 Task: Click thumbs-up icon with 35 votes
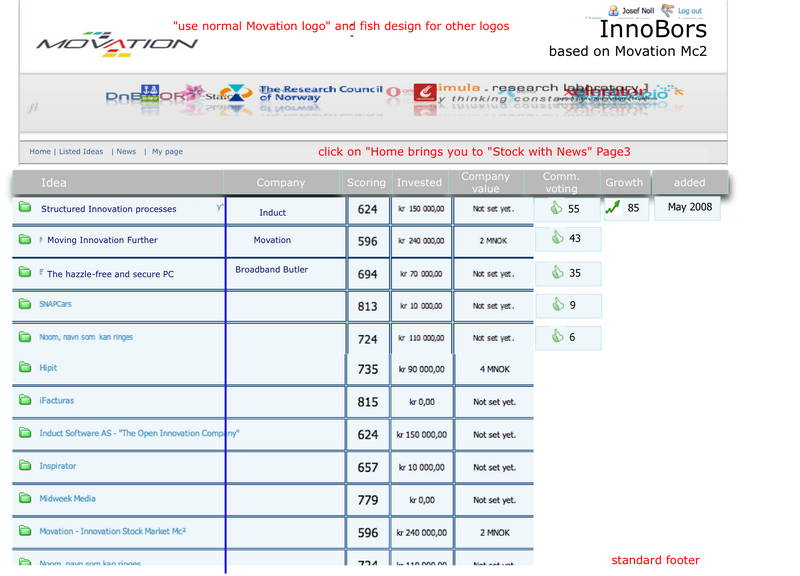pyautogui.click(x=558, y=272)
